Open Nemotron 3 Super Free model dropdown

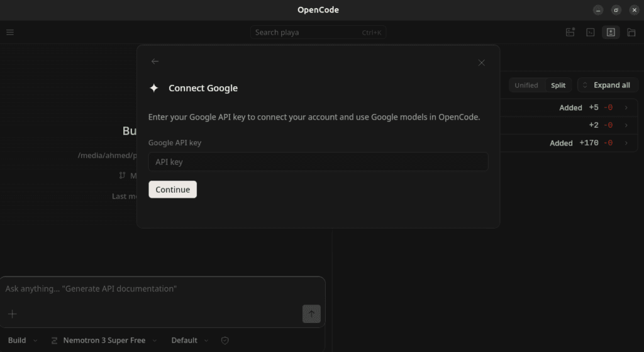tap(104, 341)
